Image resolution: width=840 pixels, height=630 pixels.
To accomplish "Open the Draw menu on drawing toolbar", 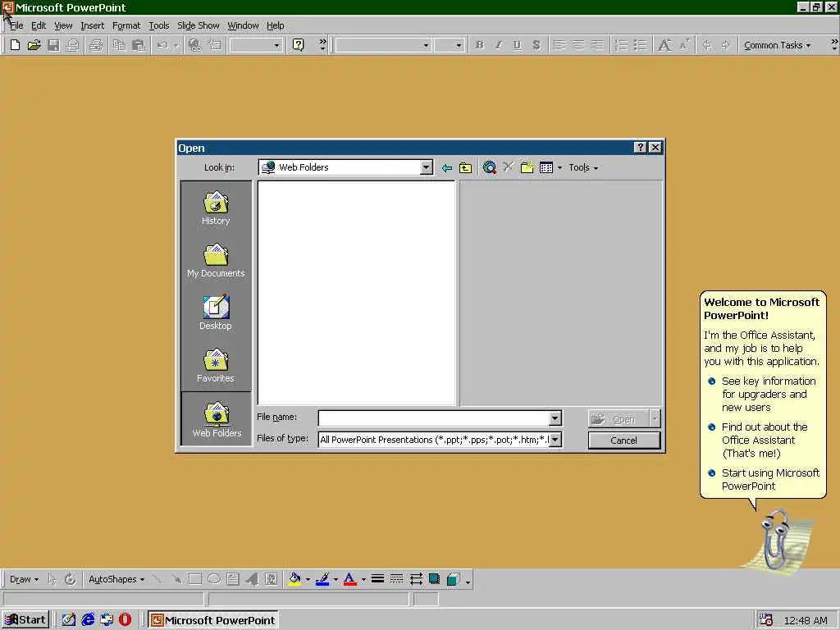I will 24,579.
